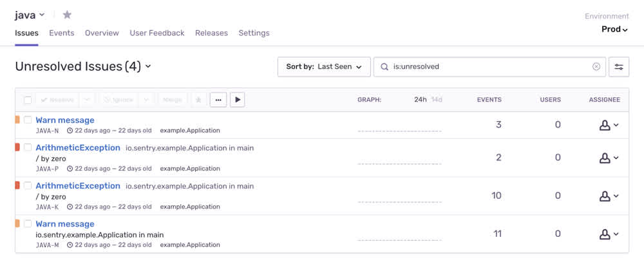Expand the Prod environment selector
Image resolution: width=644 pixels, height=260 pixels.
click(x=614, y=29)
